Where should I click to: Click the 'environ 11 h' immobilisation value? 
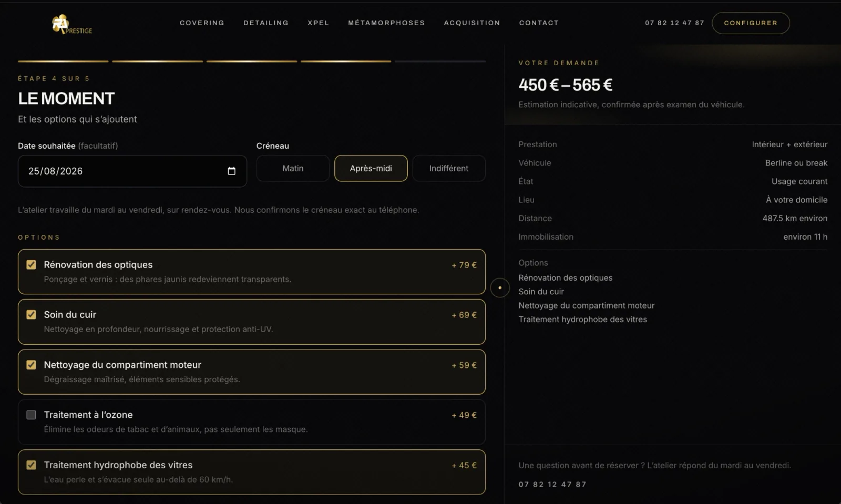tap(805, 236)
